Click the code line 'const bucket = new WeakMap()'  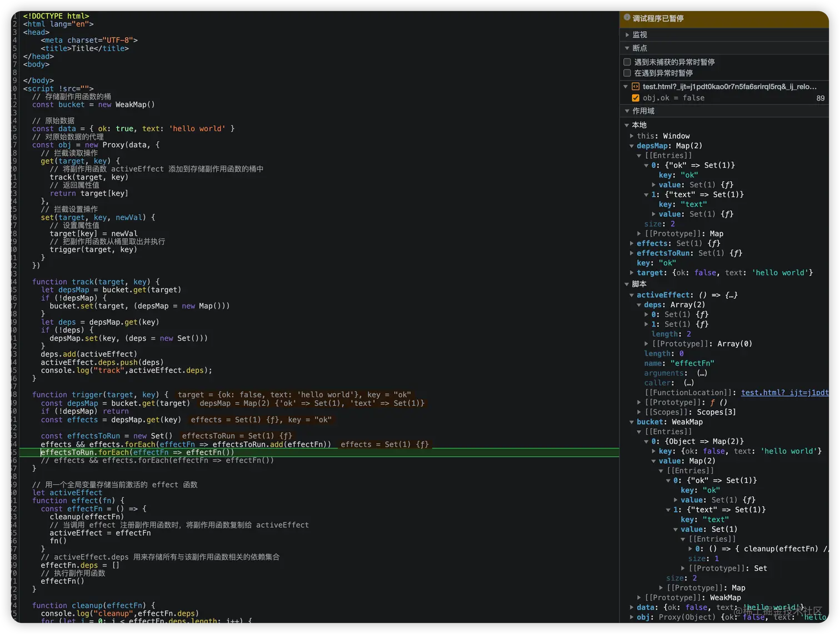(x=93, y=104)
